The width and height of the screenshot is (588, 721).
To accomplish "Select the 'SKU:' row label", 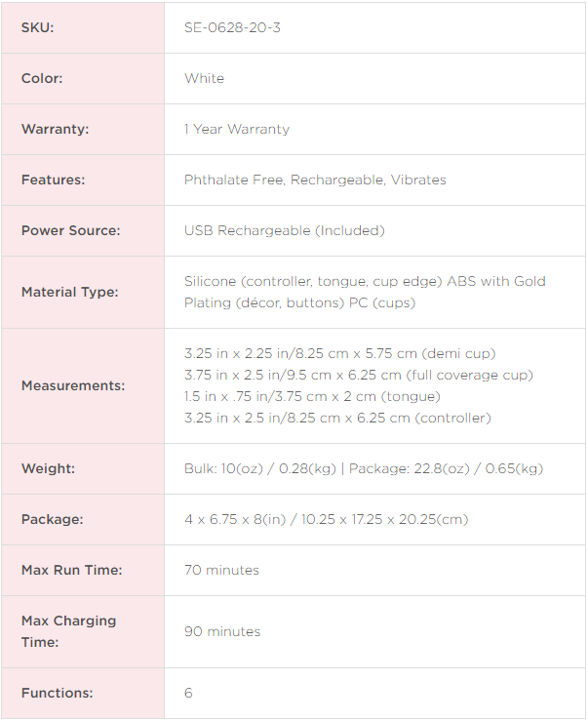I will [x=38, y=27].
